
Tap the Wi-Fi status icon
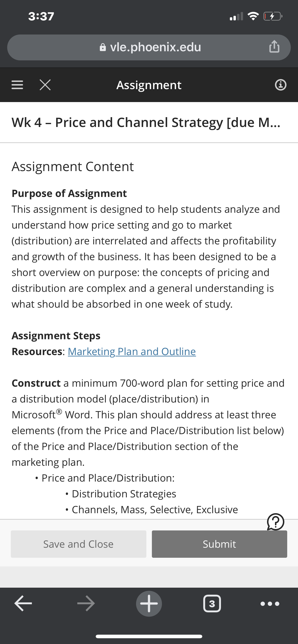pyautogui.click(x=253, y=16)
